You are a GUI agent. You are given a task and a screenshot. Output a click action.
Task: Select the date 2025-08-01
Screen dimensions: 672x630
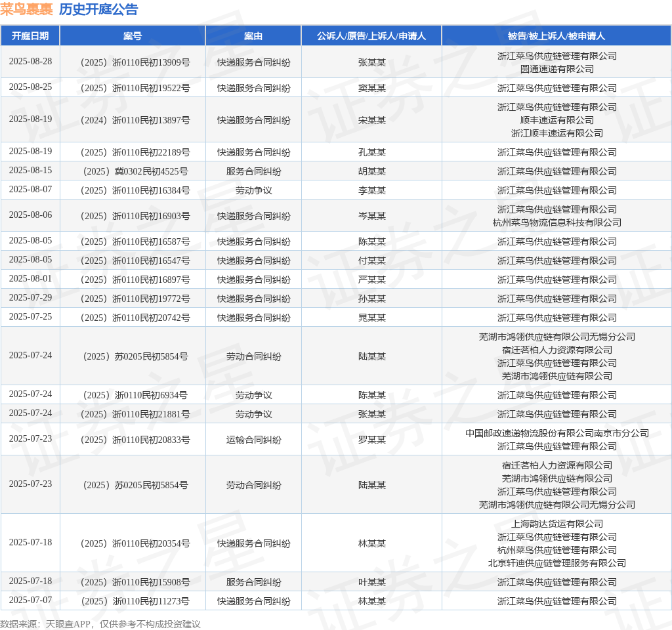(x=30, y=278)
